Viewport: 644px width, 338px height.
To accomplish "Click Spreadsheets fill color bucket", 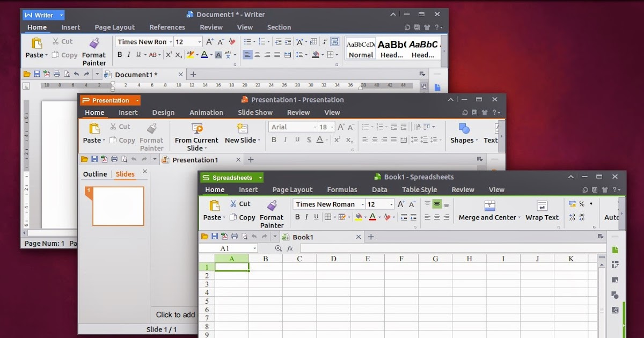I will click(358, 217).
